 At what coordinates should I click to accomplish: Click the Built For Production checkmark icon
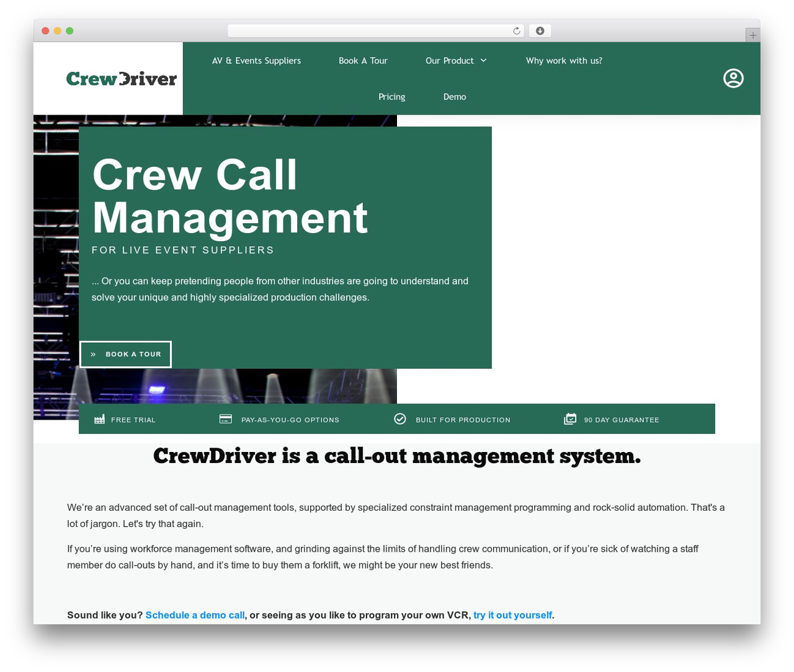pyautogui.click(x=400, y=419)
